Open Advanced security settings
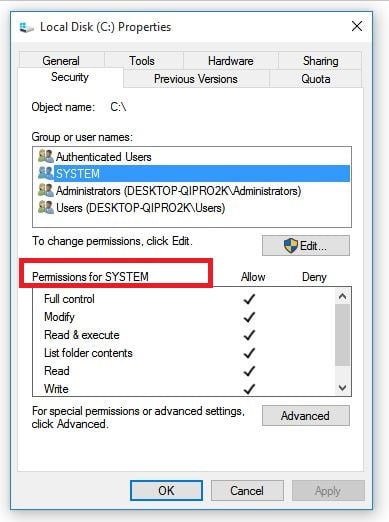The width and height of the screenshot is (389, 522). point(306,416)
